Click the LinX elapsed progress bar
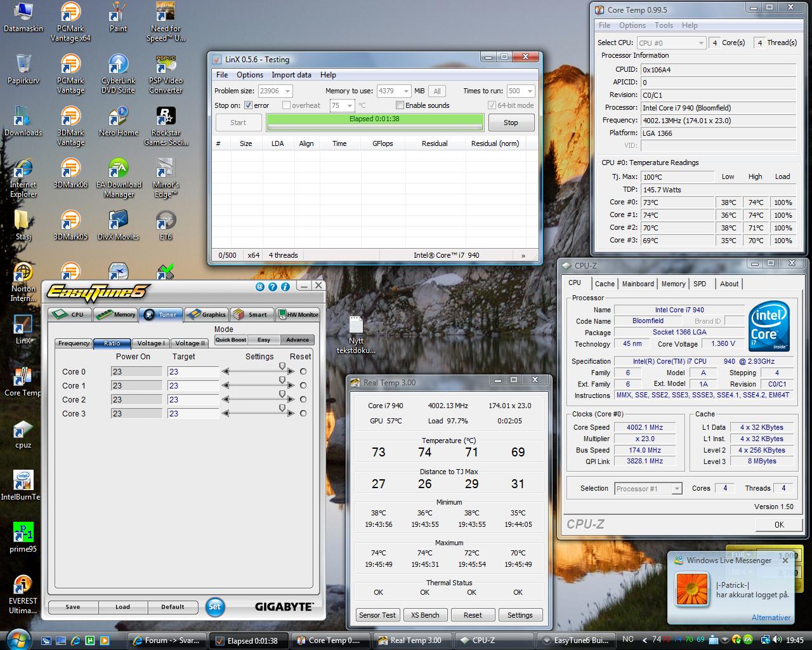 click(x=375, y=122)
